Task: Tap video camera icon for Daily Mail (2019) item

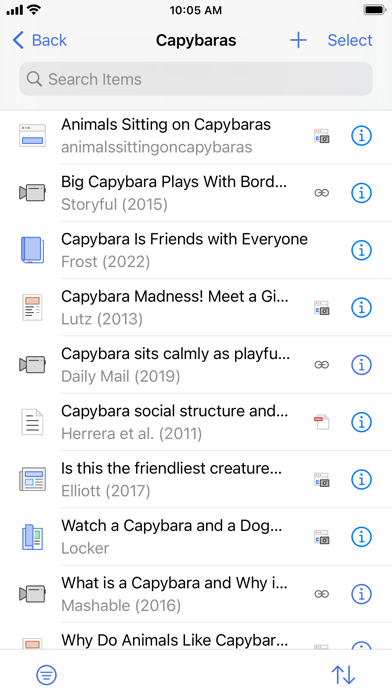Action: click(x=32, y=364)
